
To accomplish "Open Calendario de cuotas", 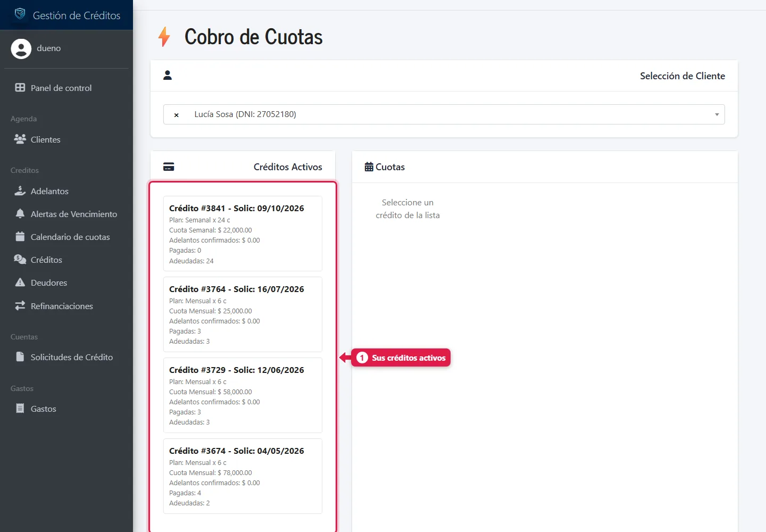I will (66, 237).
